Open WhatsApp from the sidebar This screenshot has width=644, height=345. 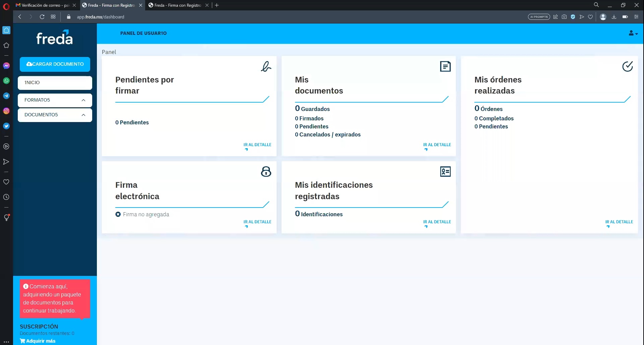click(6, 81)
